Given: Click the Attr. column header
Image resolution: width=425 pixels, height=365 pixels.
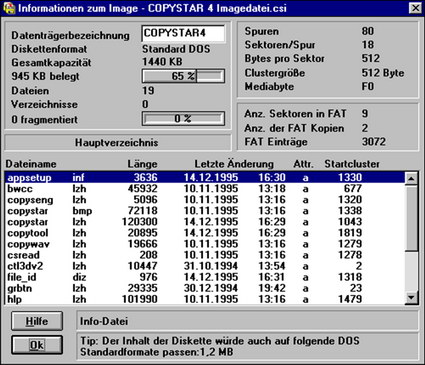Looking at the screenshot, I should [304, 164].
